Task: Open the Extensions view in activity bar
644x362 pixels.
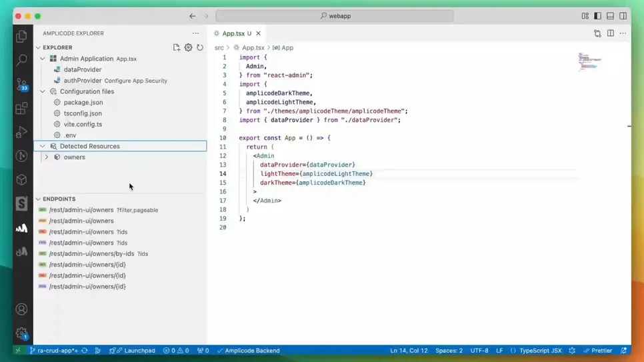Action: (21, 108)
